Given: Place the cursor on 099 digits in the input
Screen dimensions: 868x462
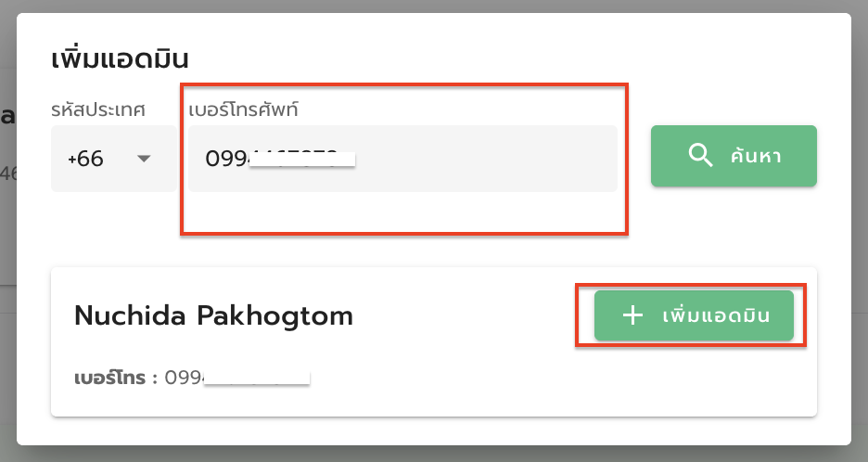Looking at the screenshot, I should coord(227,159).
